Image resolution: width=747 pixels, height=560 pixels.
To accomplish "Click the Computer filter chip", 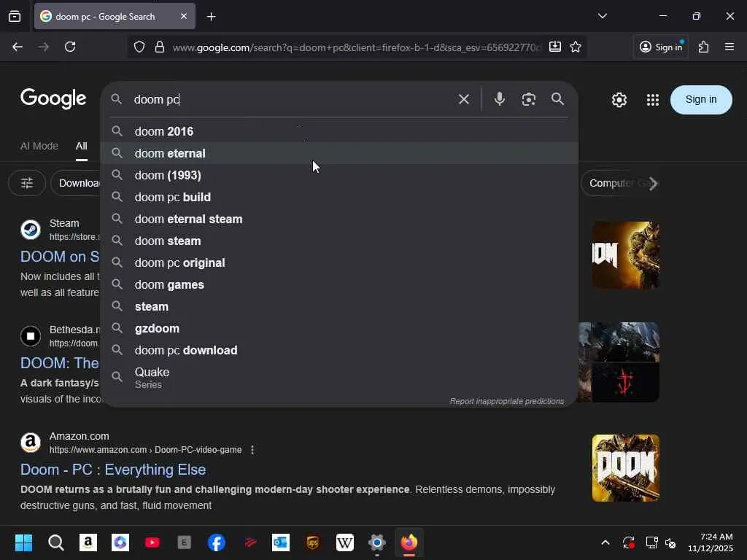I will pos(612,183).
